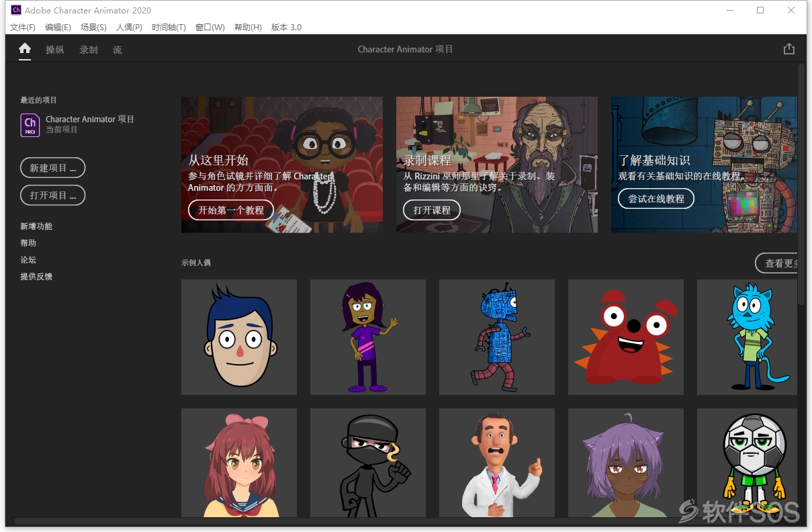Select the purple-haired cat-ear anime puppet
812x532 pixels.
(626, 463)
